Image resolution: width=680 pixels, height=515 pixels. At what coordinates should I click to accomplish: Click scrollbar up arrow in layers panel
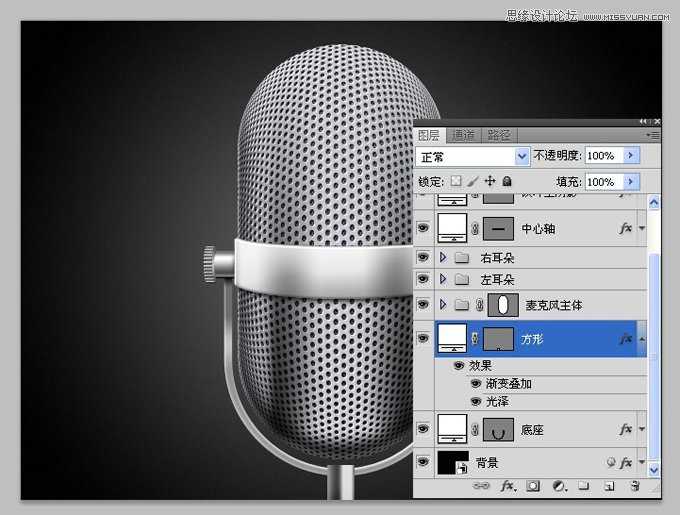click(x=654, y=202)
